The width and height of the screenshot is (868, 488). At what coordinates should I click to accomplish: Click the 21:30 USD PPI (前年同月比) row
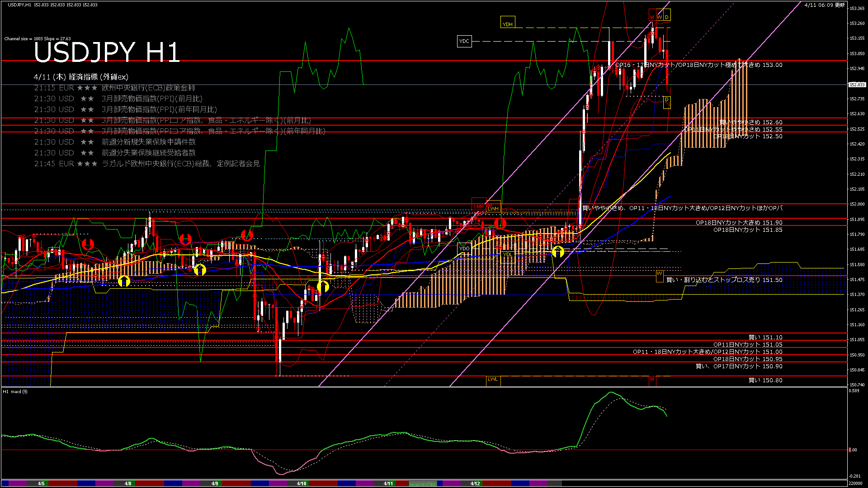[126, 109]
